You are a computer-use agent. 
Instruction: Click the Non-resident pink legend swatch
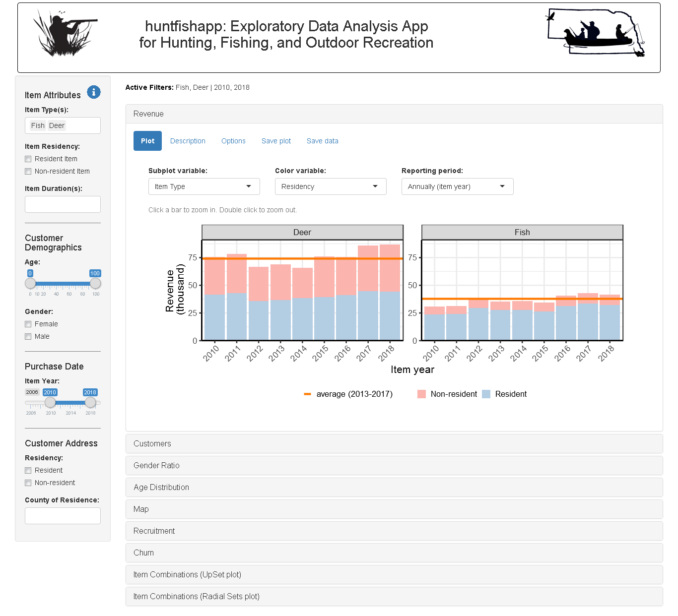422,394
